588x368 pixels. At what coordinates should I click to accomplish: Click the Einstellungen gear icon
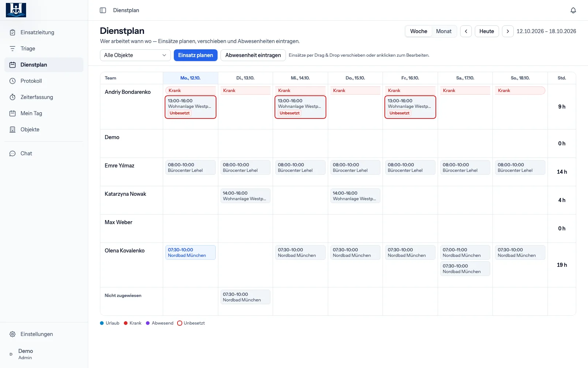(12, 334)
